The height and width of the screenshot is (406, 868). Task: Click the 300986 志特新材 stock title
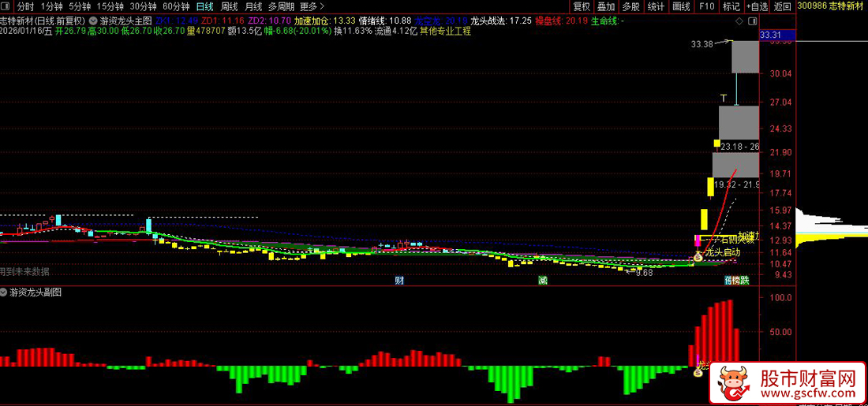(832, 6)
